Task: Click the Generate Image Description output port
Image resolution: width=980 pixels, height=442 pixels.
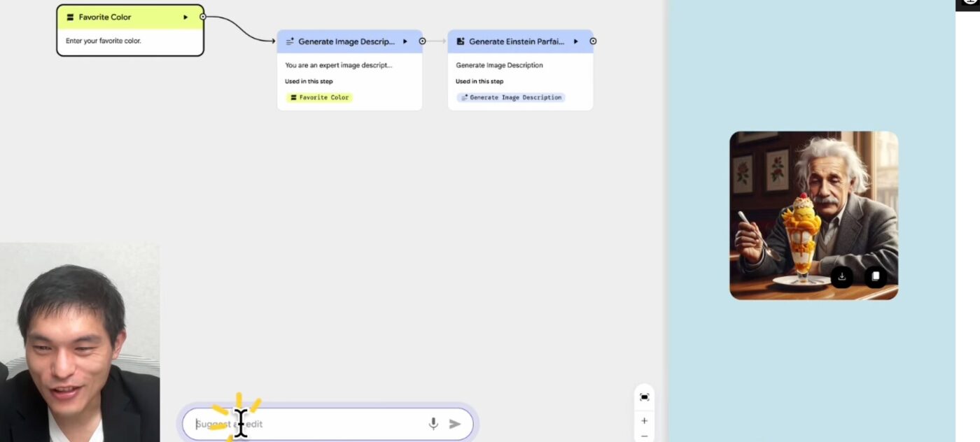Action: (422, 41)
